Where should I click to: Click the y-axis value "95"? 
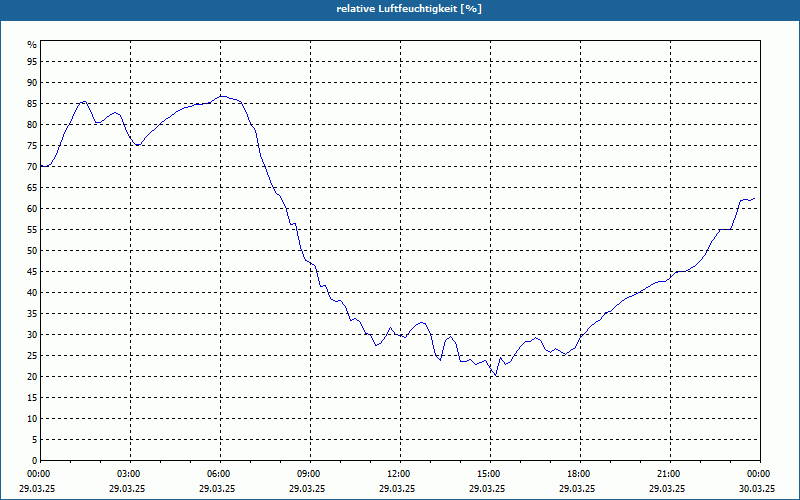[32, 62]
